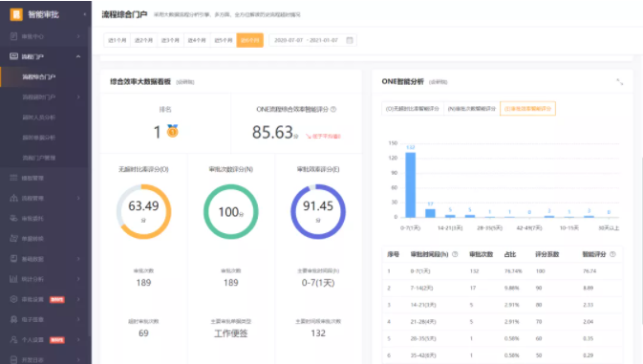Open 流程门户管理 in sidebar submenu

[x=39, y=158]
